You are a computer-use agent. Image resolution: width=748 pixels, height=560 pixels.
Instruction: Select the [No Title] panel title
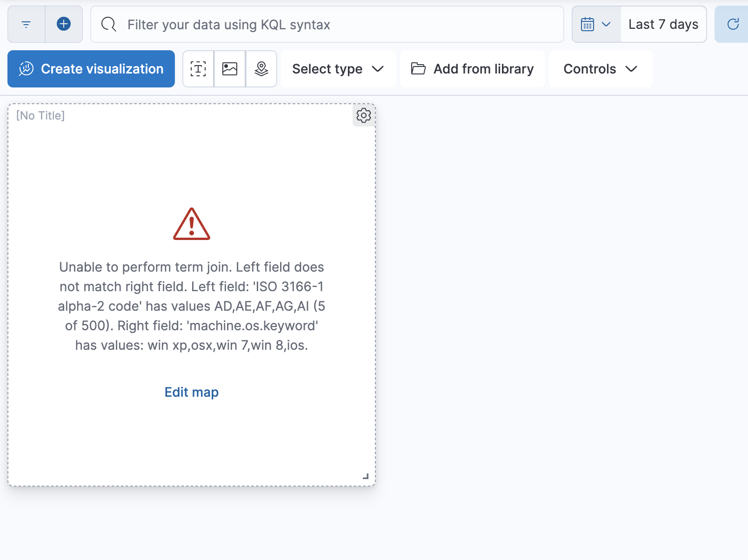(40, 115)
